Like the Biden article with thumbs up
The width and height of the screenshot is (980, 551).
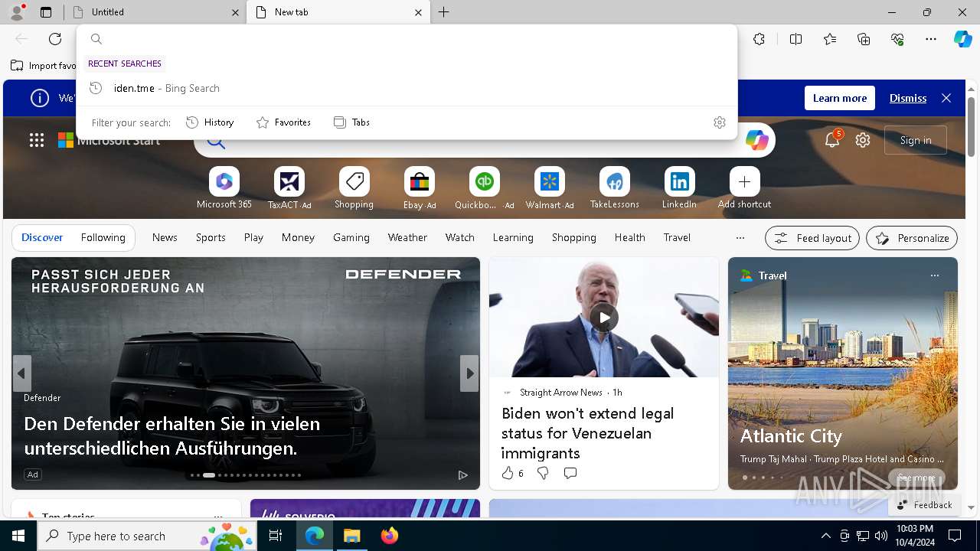point(508,474)
